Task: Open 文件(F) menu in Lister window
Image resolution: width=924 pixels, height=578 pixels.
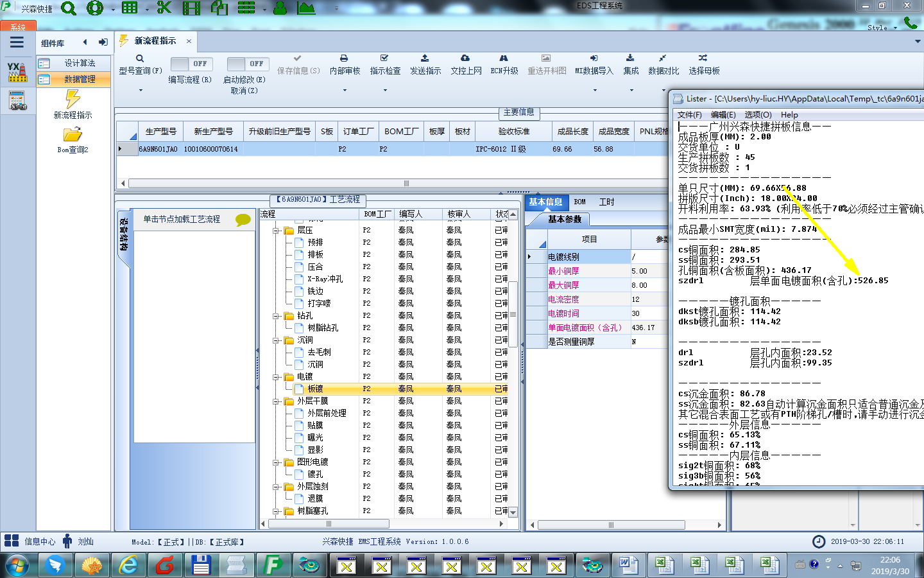Action: (690, 114)
